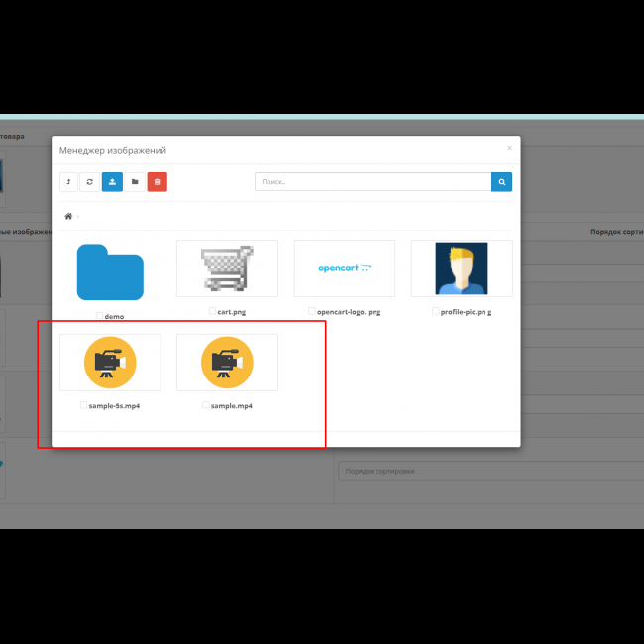644x644 pixels.
Task: Mark the profile-pic.png checkbox
Action: (x=435, y=311)
